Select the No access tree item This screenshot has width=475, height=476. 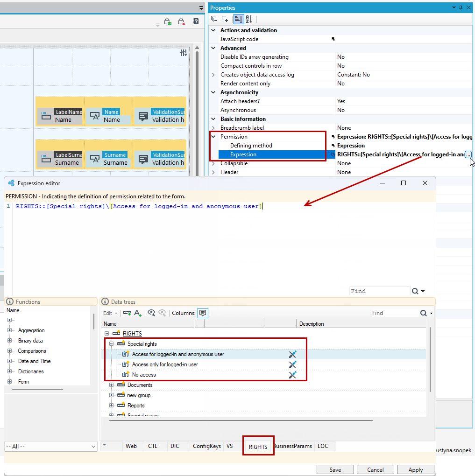tap(144, 375)
